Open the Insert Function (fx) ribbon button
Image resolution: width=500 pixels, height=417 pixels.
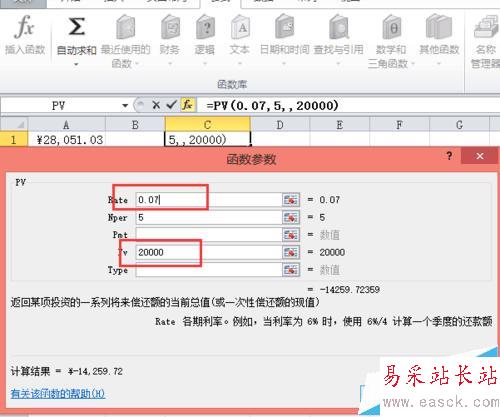tap(25, 35)
